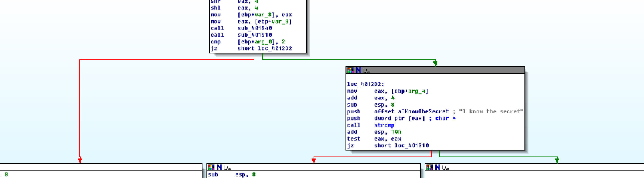Select the cmp [ebp+arg_0], 2 instruction

(x=248, y=42)
